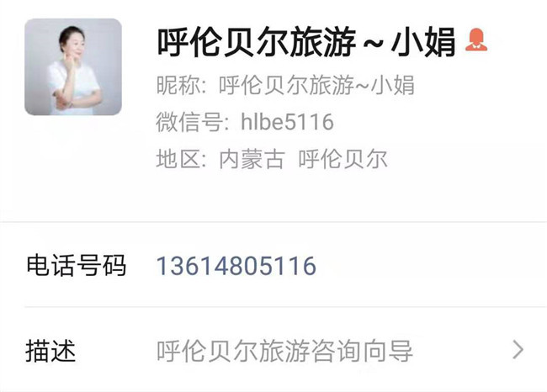547x392 pixels.
Task: Tap the contact name 呼伦贝尔旅游～小娟
Action: (x=306, y=42)
